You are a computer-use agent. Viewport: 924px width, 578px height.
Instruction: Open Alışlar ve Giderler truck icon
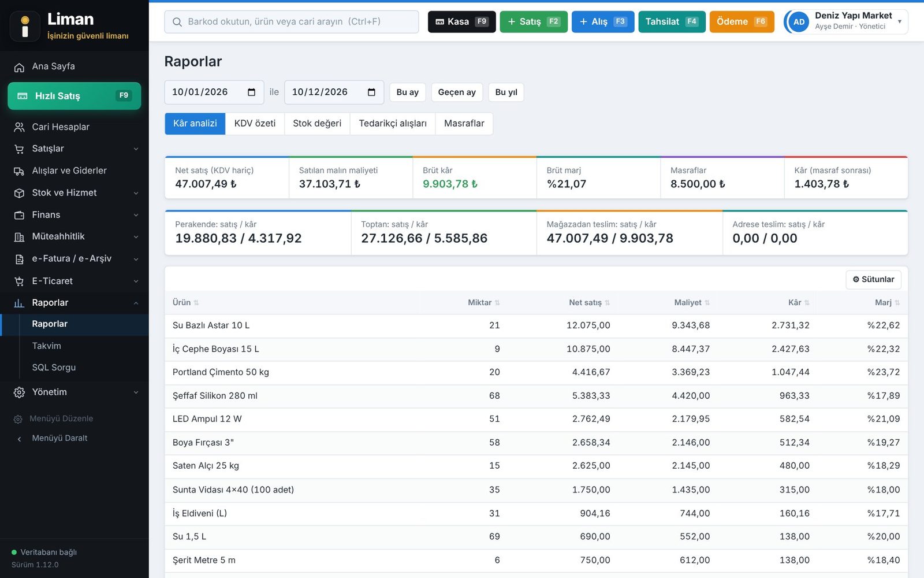19,171
